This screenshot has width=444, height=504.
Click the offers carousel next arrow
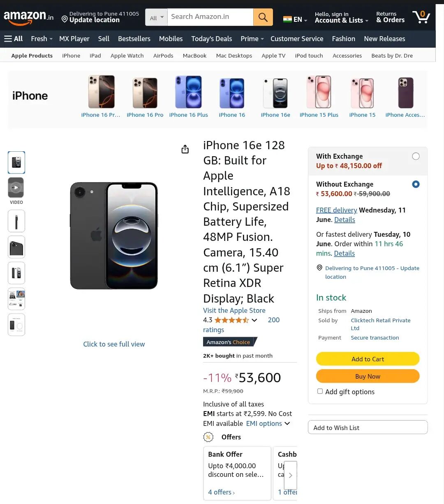290,475
